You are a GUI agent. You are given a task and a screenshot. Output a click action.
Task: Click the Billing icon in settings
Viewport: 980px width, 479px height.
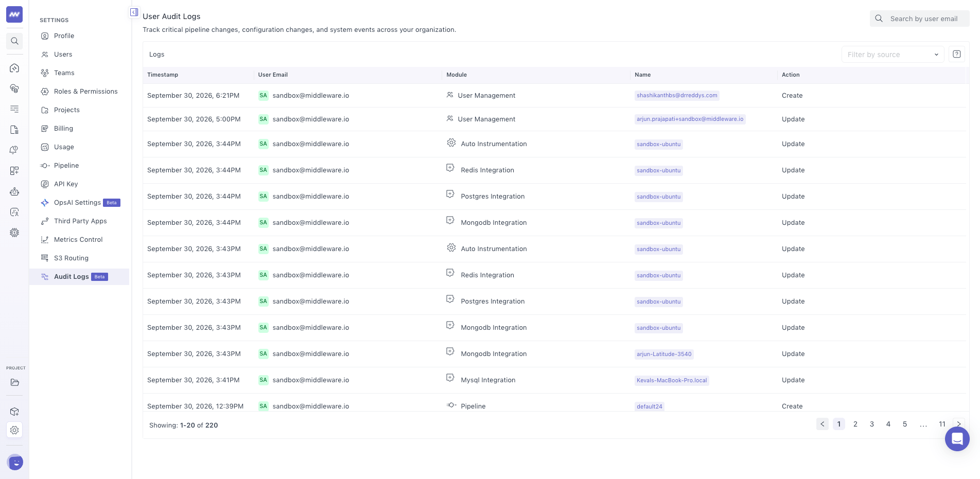click(45, 129)
